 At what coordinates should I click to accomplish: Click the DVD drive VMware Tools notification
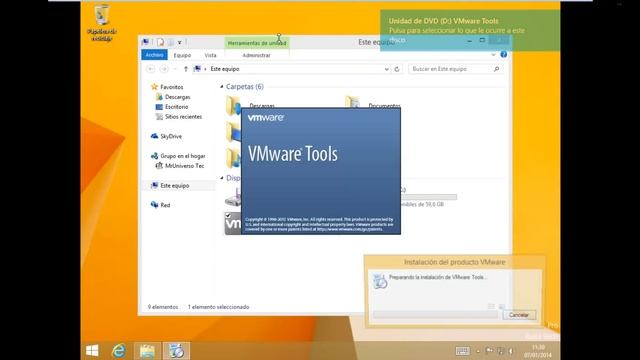coord(470,30)
